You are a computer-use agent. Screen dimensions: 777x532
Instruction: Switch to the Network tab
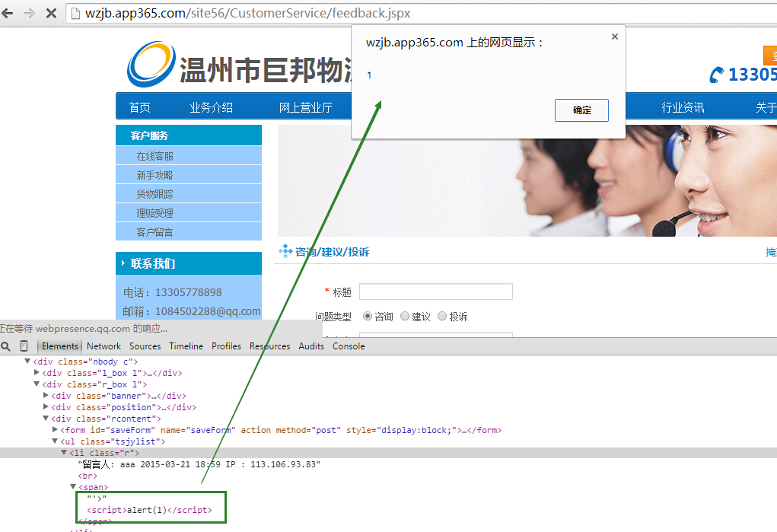[x=103, y=346]
